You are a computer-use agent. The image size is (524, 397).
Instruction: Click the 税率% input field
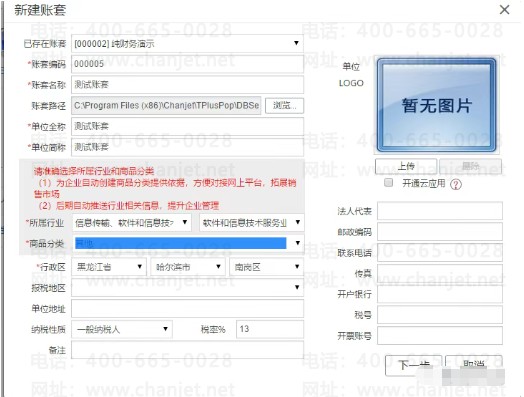click(x=270, y=329)
